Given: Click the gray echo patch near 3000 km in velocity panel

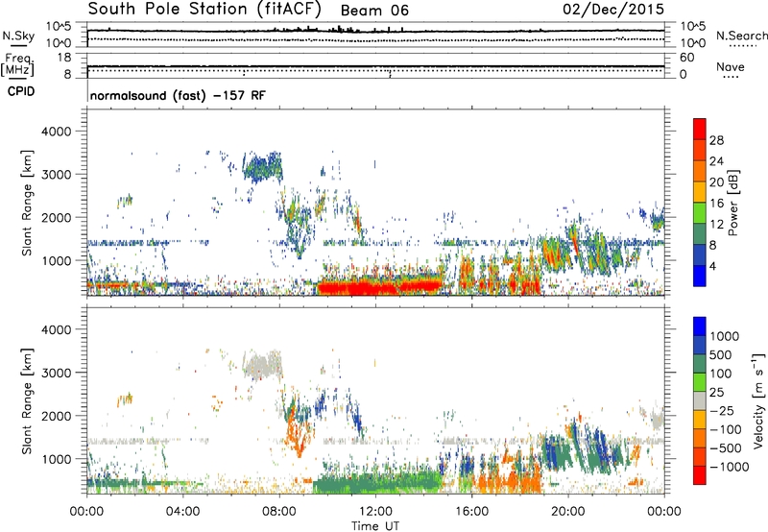Looking at the screenshot, I should [x=262, y=365].
